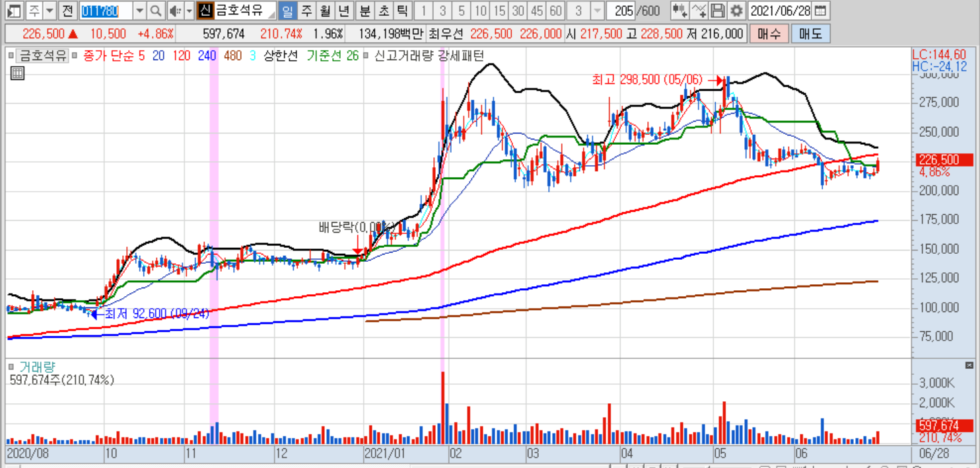
Task: Select yearly 년 chart period
Action: [343, 11]
